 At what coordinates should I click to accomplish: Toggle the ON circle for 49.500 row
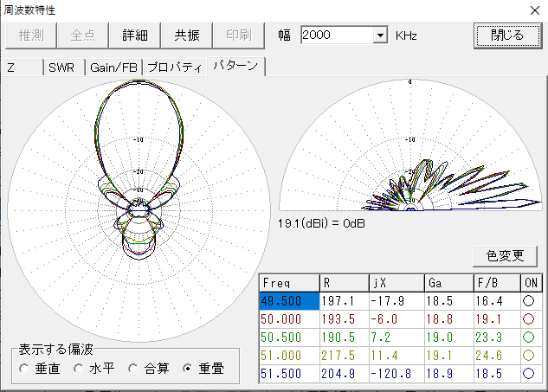[x=531, y=300]
